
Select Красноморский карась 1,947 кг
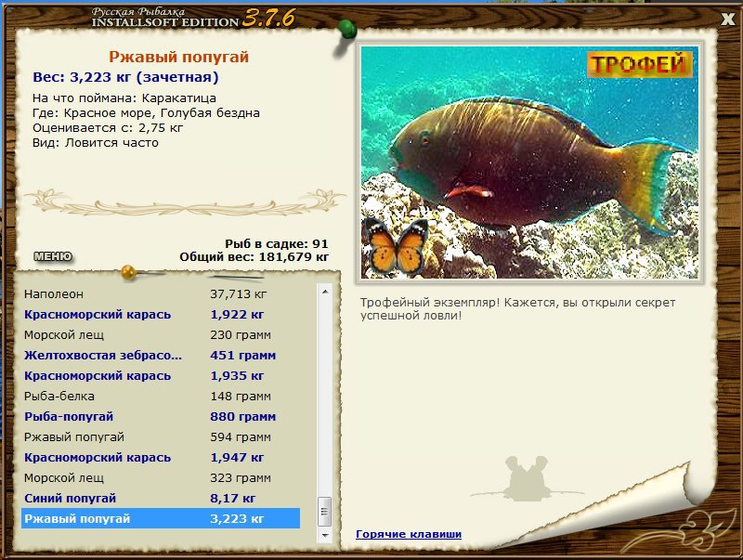point(161,457)
